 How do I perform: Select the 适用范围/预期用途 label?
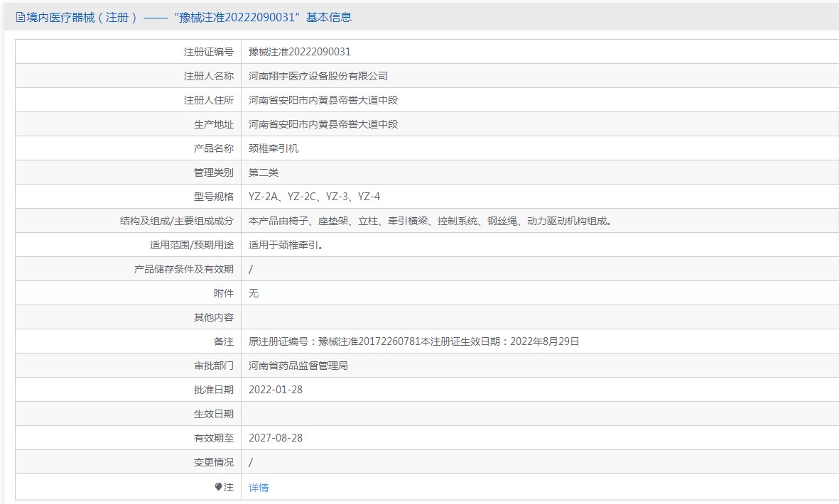click(192, 246)
